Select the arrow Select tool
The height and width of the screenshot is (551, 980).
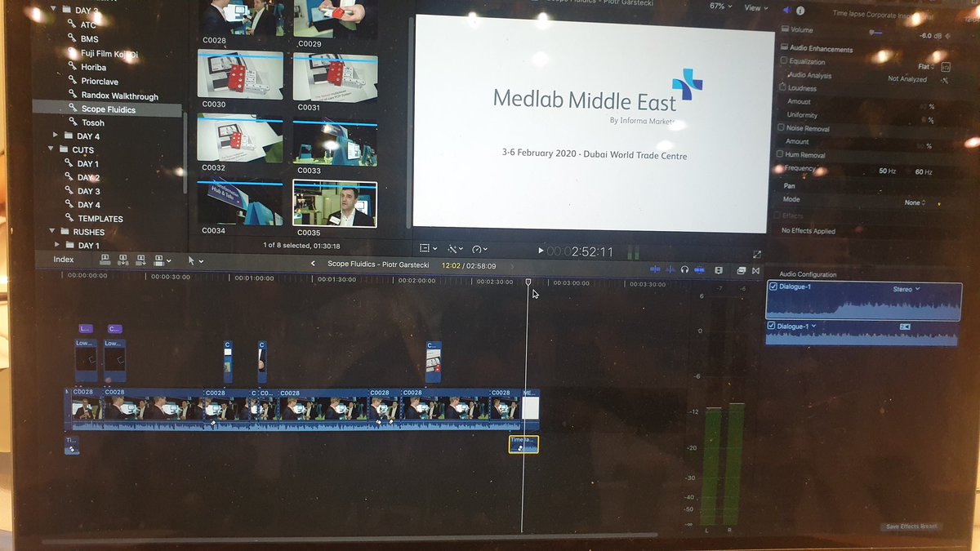click(191, 260)
